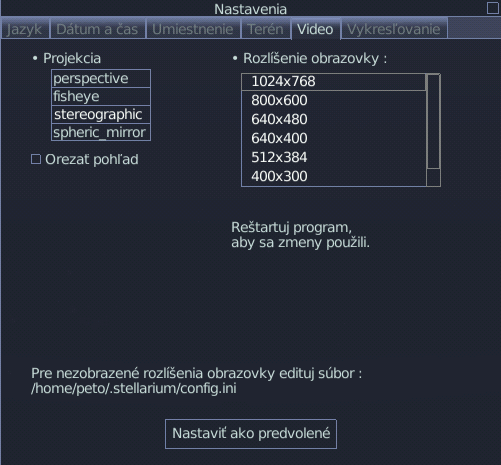This screenshot has width=501, height=465.
Task: Click the Video tab
Action: tap(315, 29)
